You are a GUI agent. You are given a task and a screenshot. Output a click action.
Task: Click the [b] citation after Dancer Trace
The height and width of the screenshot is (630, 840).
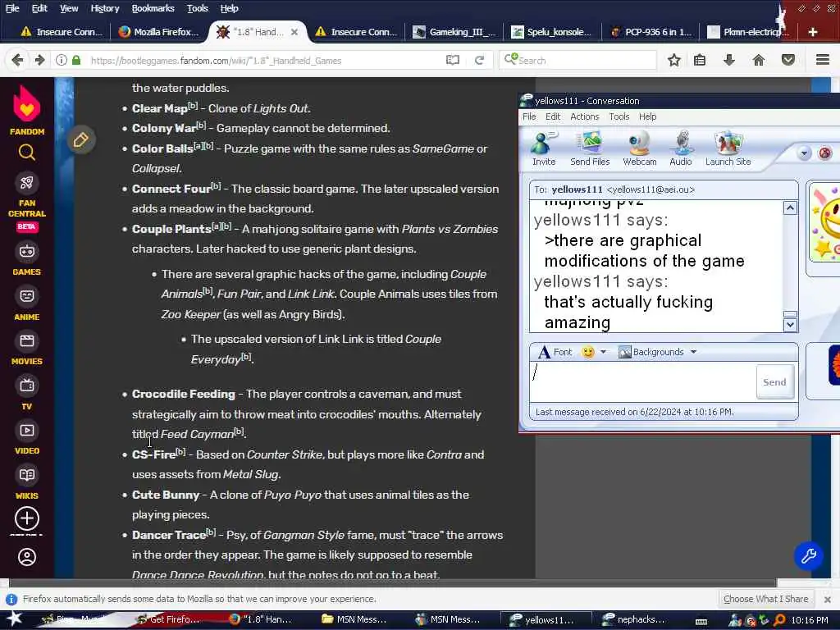211,532
